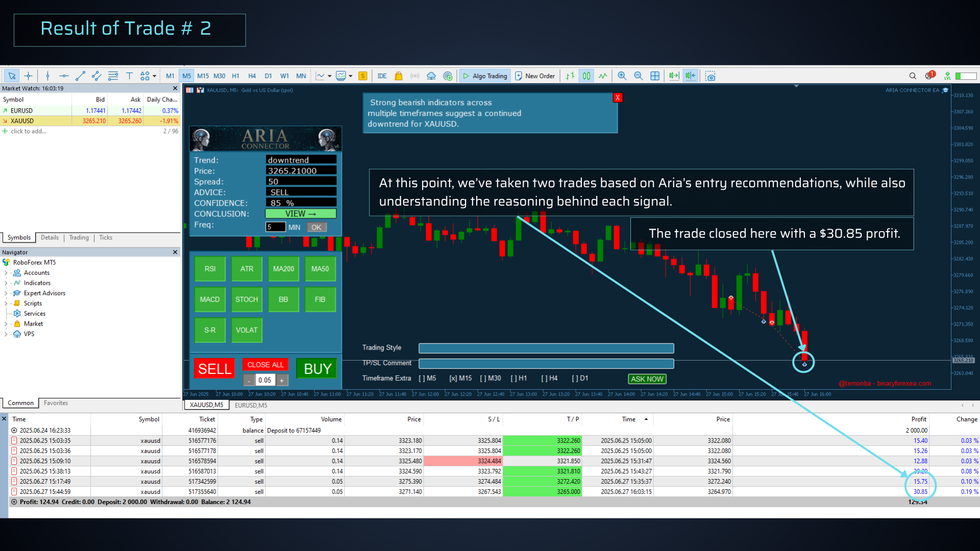The height and width of the screenshot is (551, 980).
Task: Open the VPS cloud icon in toolbar
Action: coord(431,76)
